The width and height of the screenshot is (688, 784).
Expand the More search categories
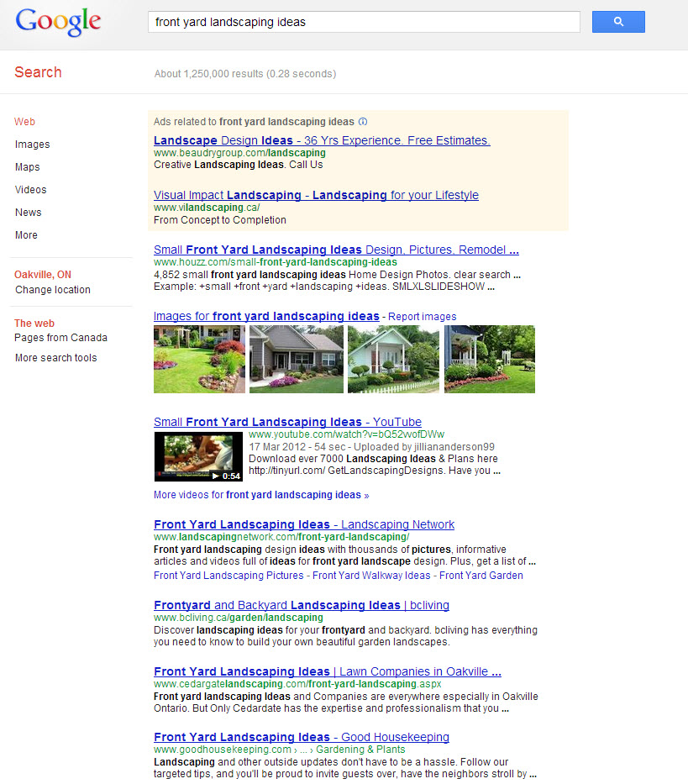click(26, 235)
